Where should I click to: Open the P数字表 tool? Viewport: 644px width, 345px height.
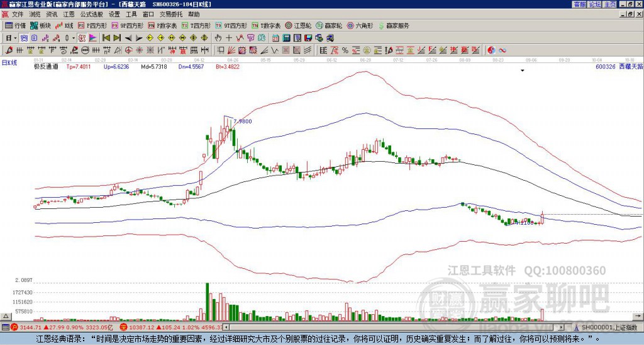tap(162, 25)
